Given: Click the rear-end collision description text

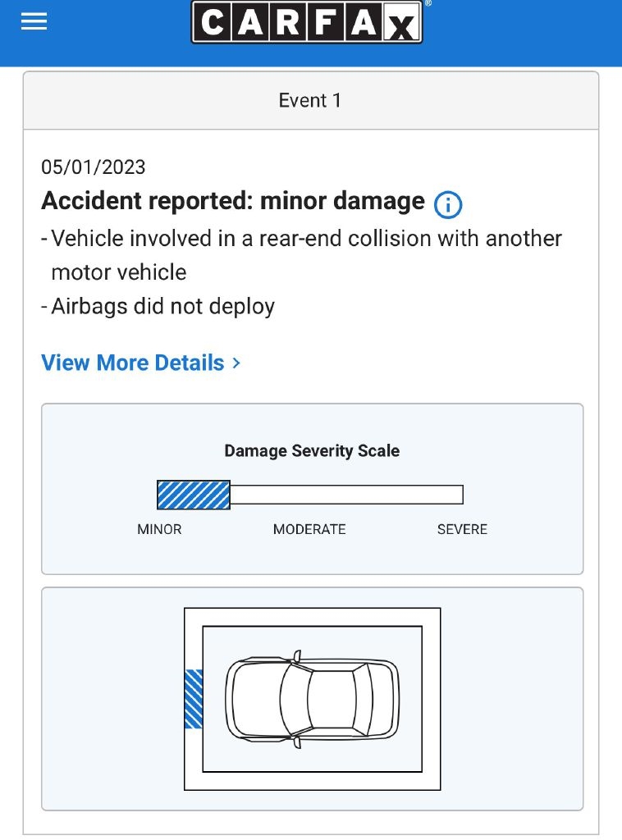Looking at the screenshot, I should click(305, 239).
